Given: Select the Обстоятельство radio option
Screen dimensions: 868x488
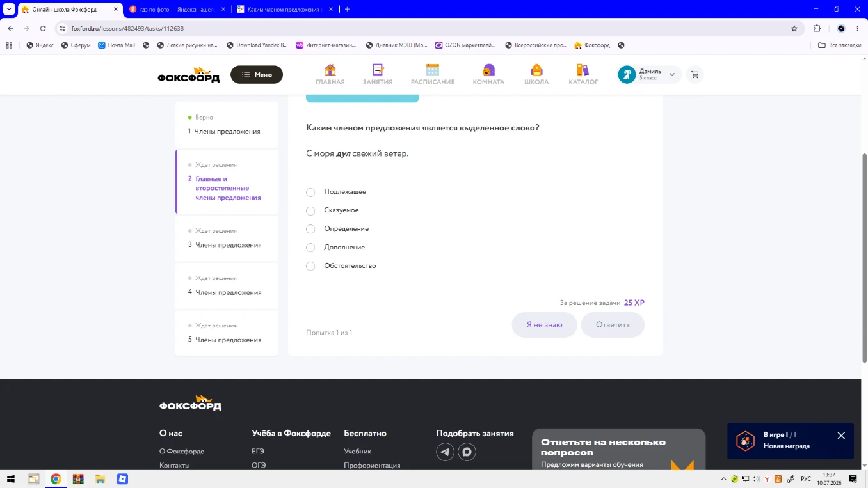Looking at the screenshot, I should (x=310, y=266).
